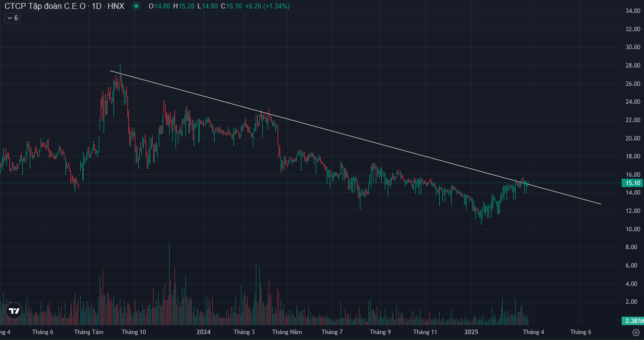
Task: Click the 2024 time axis label
Action: tap(204, 332)
